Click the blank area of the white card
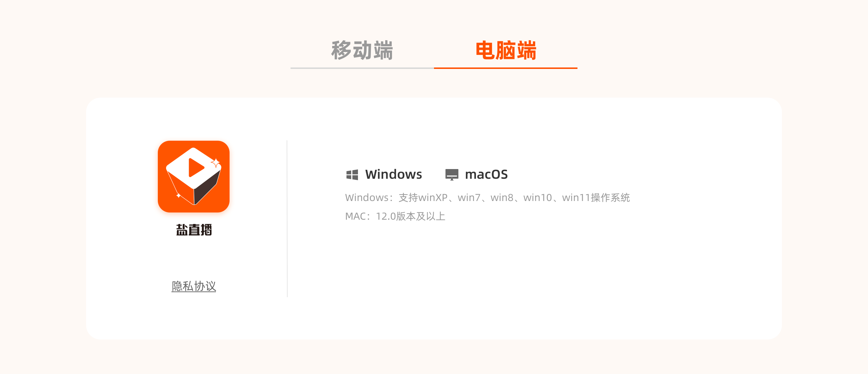Image resolution: width=868 pixels, height=374 pixels. point(538,280)
